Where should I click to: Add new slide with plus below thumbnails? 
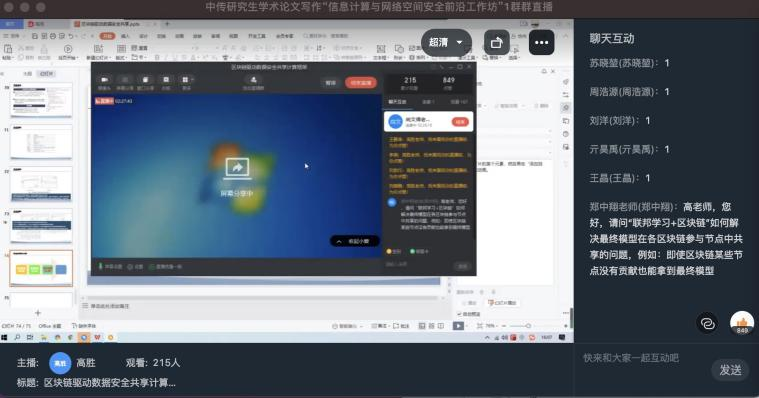pyautogui.click(x=38, y=313)
